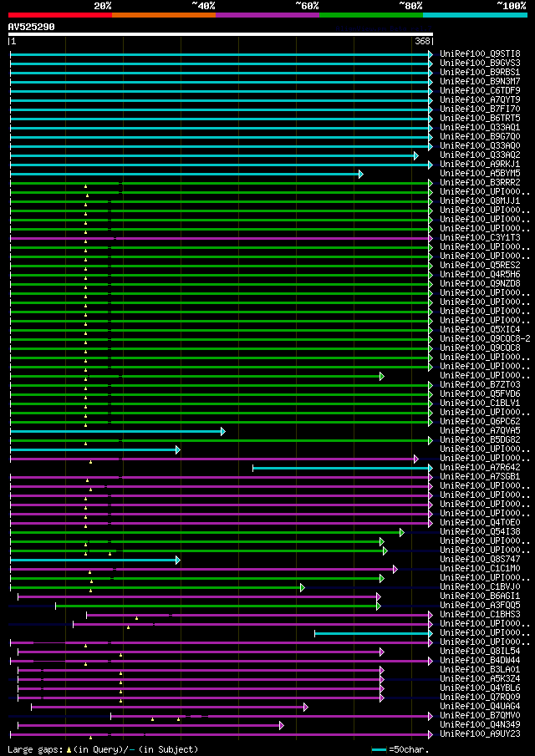Select the UniRef100_Q4T0E0 label
The height and width of the screenshot is (756, 535).
(480, 523)
